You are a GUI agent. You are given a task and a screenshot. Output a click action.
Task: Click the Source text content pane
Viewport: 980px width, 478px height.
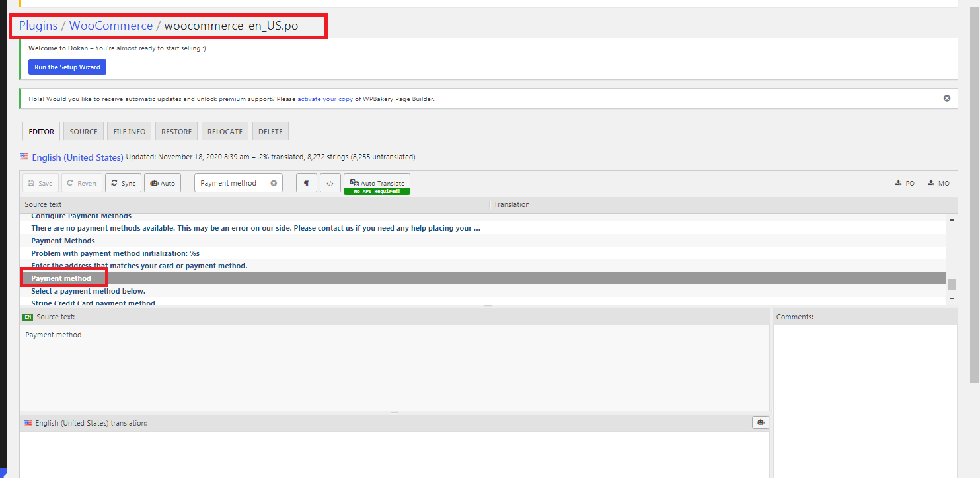(395, 368)
